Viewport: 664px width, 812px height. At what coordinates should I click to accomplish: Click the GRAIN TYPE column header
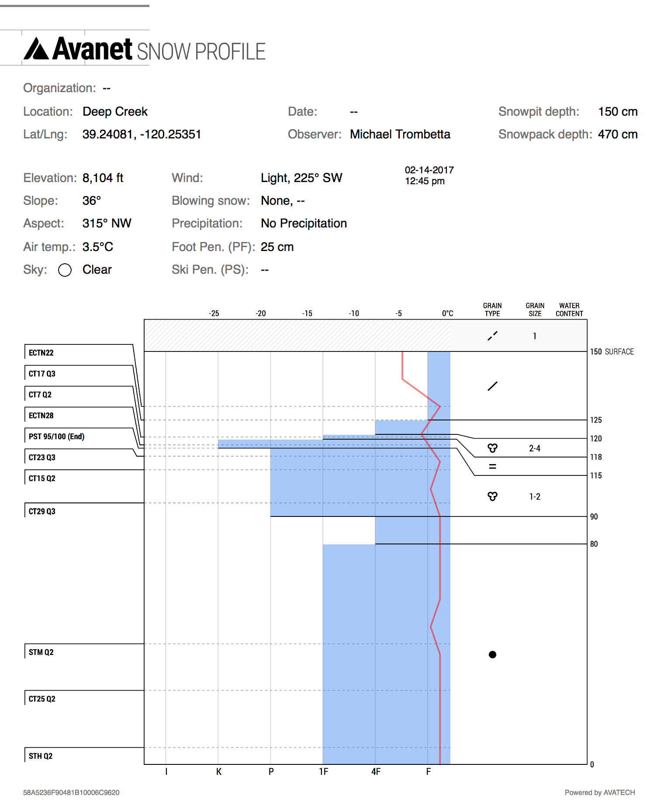tap(492, 310)
